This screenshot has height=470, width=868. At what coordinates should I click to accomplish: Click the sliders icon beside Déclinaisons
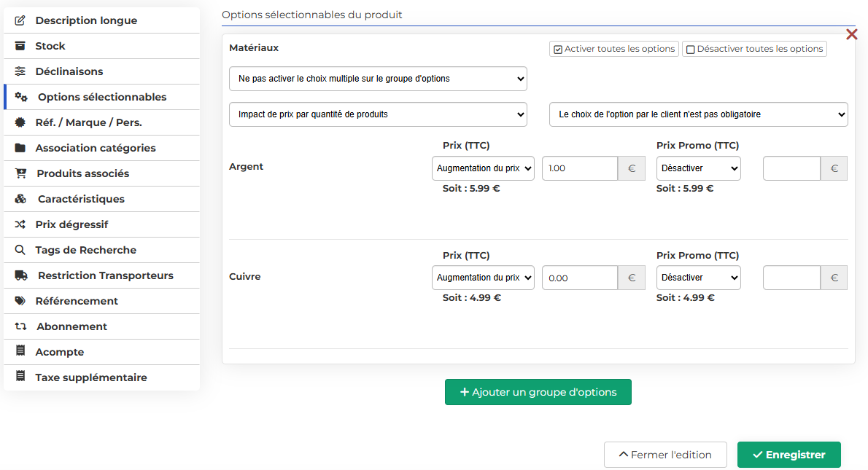click(20, 71)
